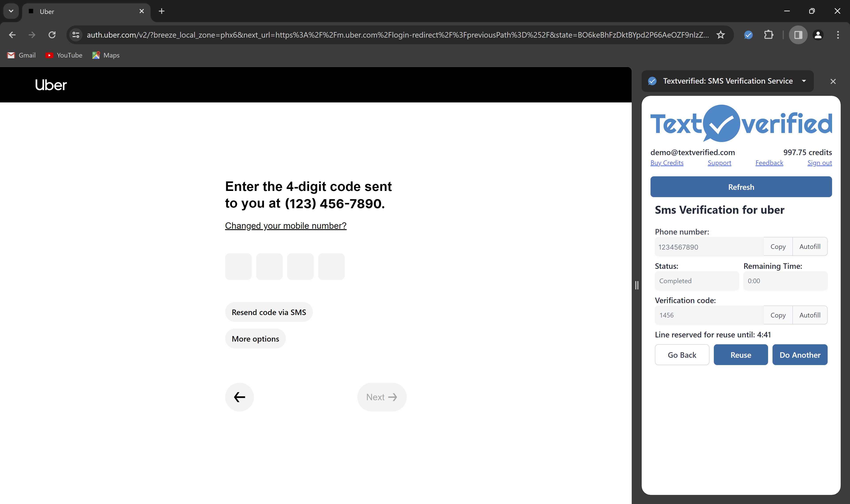Click the More options button on Uber page
This screenshot has width=850, height=504.
tap(255, 339)
